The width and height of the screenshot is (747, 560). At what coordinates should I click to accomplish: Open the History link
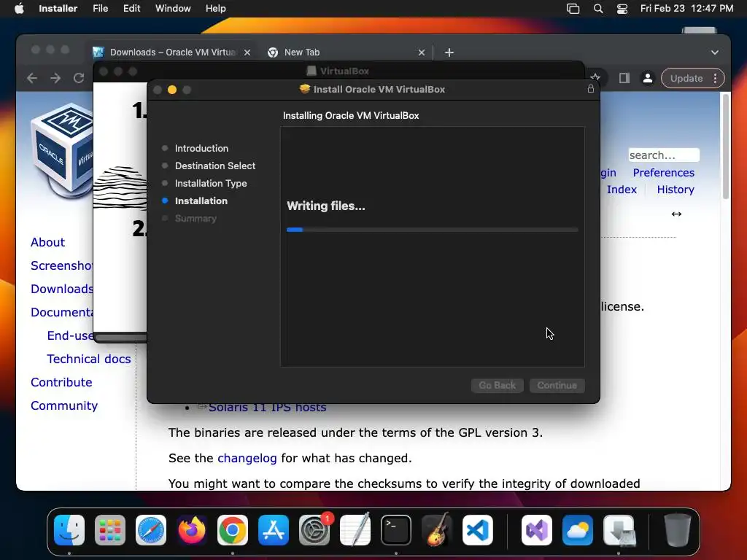pyautogui.click(x=676, y=189)
